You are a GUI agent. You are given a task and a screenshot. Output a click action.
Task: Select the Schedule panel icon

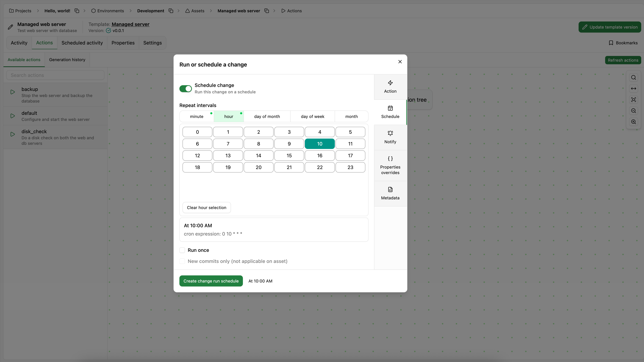390,112
